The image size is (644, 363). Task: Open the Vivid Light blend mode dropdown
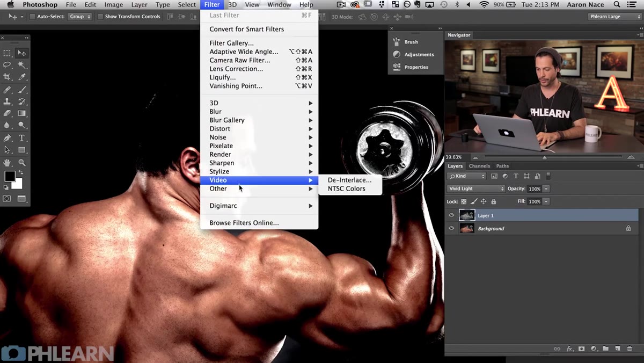point(476,188)
